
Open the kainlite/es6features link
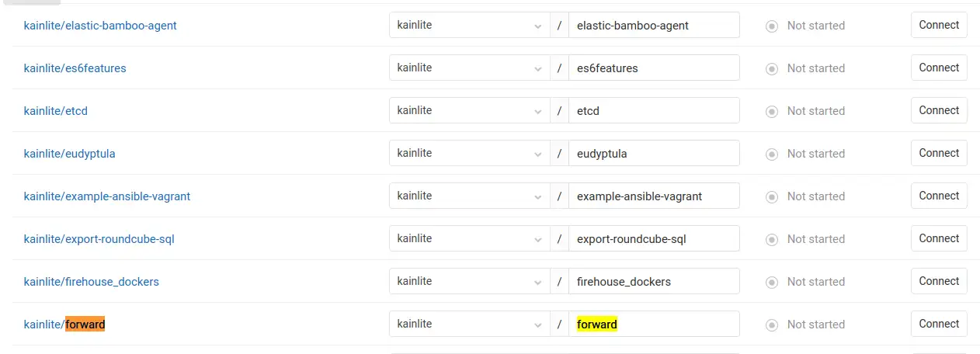coord(75,68)
